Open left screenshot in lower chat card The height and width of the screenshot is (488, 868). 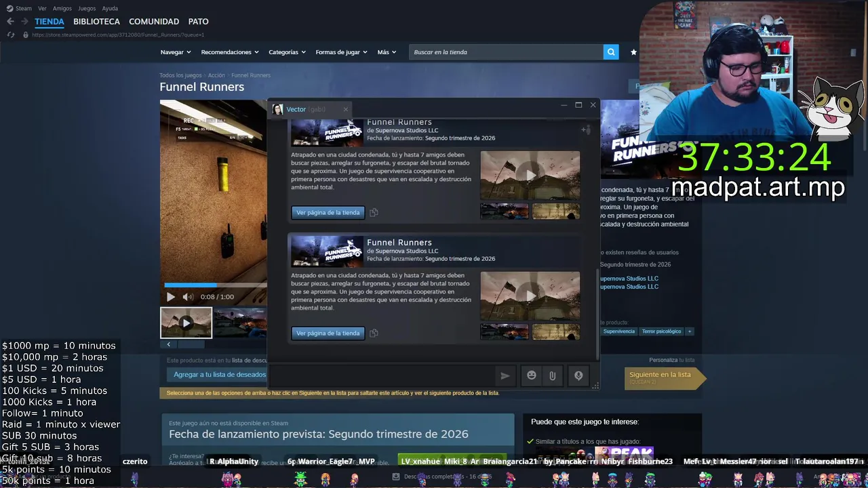[505, 332]
